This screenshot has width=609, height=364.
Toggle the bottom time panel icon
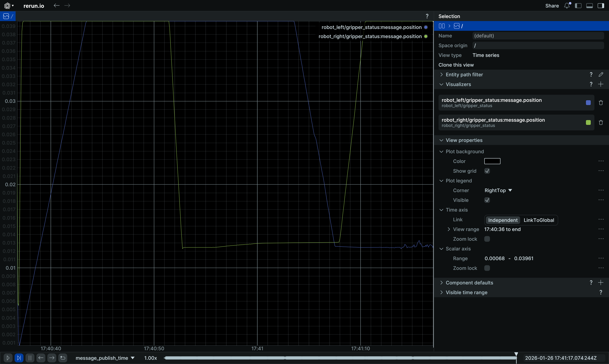pyautogui.click(x=590, y=6)
